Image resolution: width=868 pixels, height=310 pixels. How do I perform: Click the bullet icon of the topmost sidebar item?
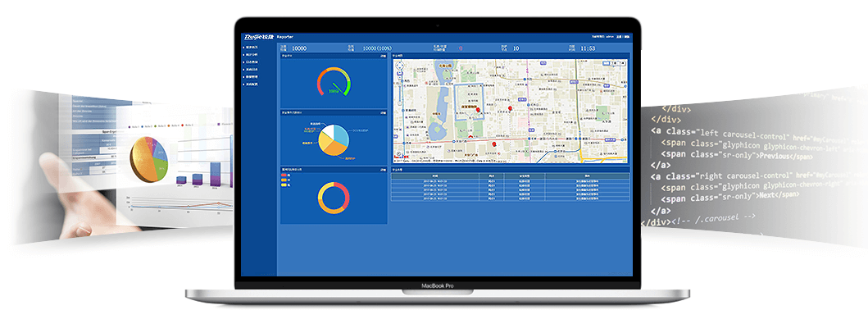244,48
